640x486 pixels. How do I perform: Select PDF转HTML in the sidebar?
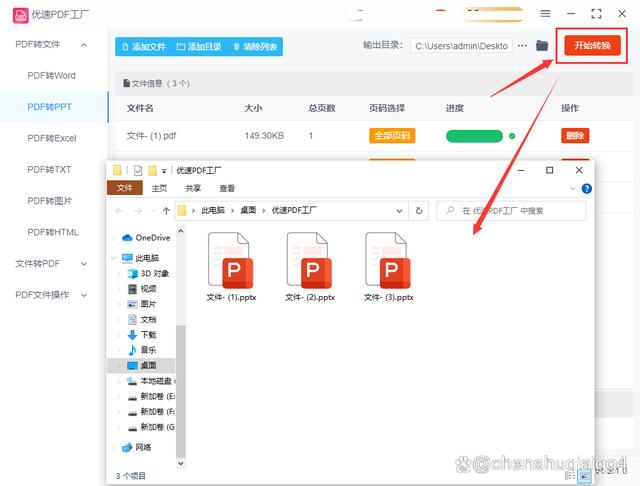[x=53, y=232]
